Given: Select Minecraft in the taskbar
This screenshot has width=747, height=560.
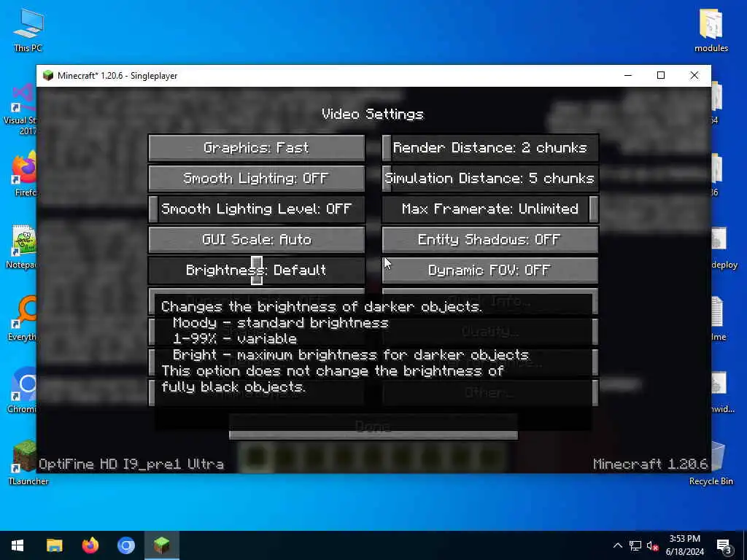Looking at the screenshot, I should point(162,545).
